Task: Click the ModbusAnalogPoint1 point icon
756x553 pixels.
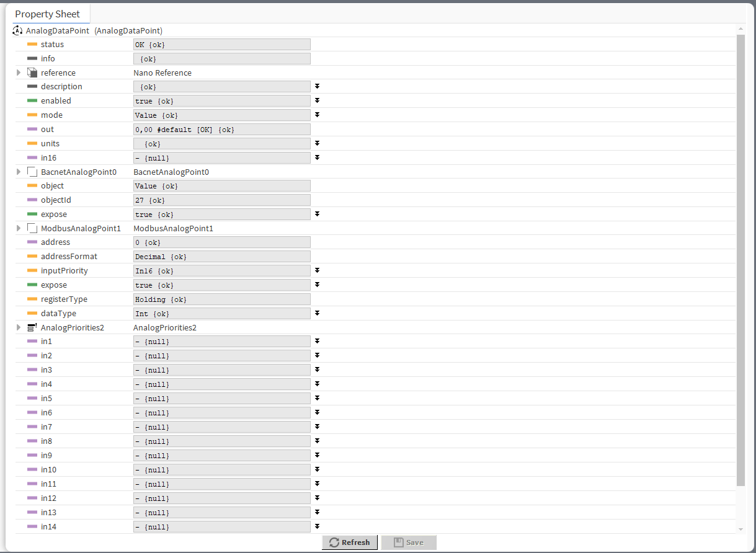Action: pyautogui.click(x=32, y=228)
